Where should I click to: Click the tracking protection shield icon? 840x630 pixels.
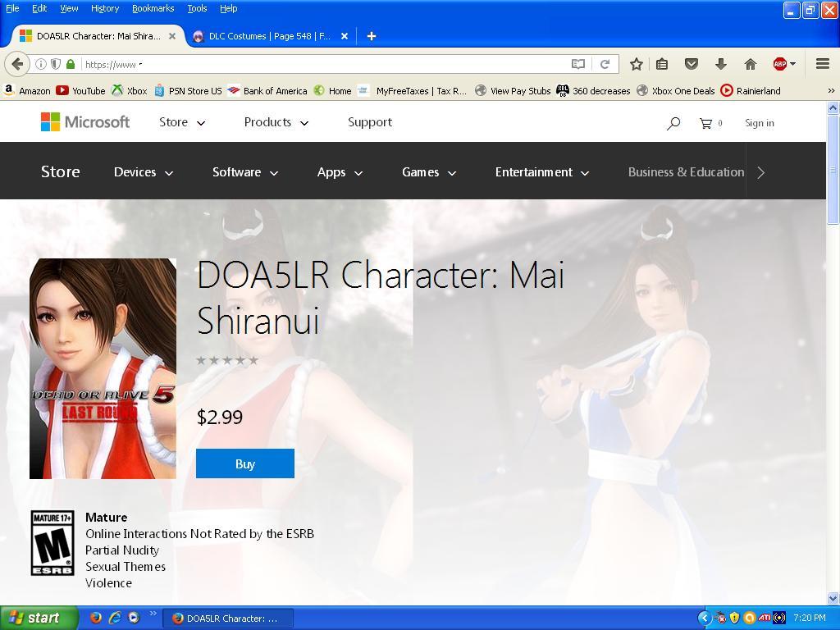[56, 64]
